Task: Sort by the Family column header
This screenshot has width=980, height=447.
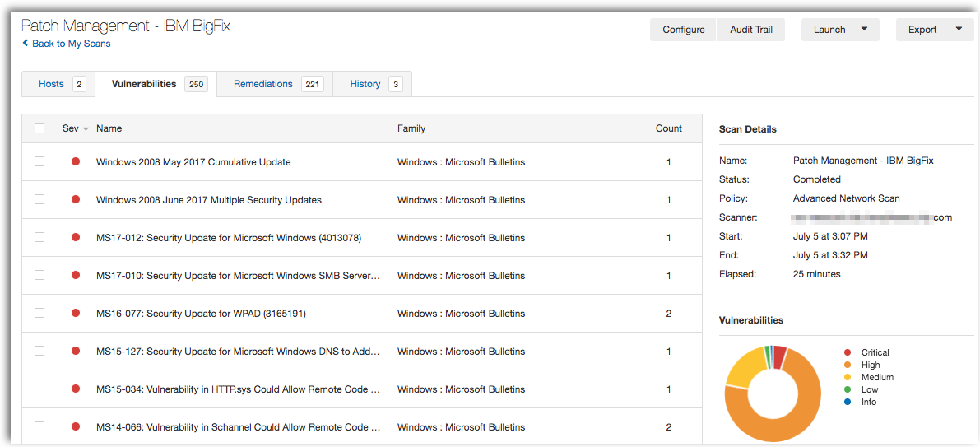Action: pyautogui.click(x=411, y=128)
